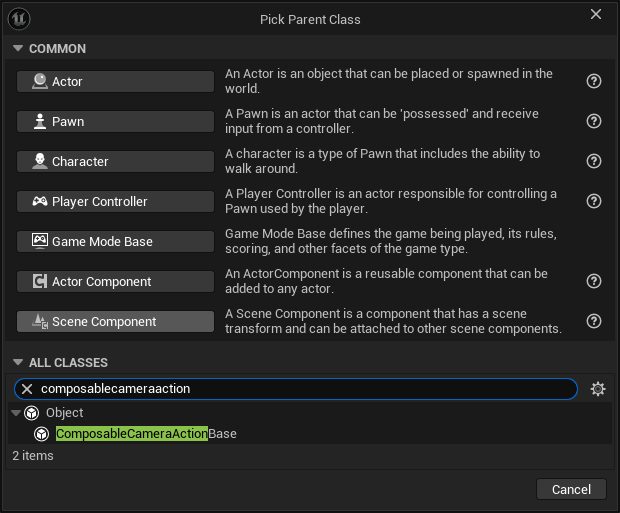
Task: Collapse the Object tree node
Action: 17,413
